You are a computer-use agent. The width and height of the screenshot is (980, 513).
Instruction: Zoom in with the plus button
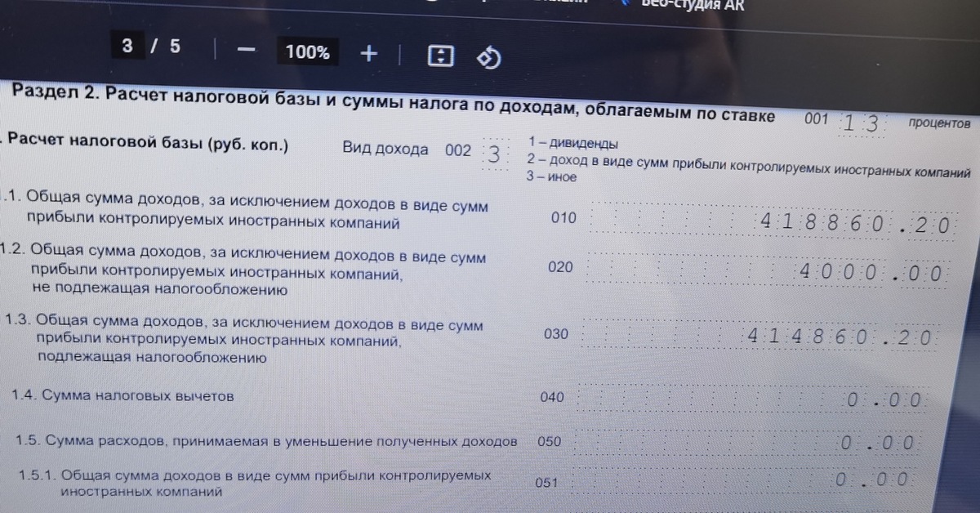(x=369, y=54)
